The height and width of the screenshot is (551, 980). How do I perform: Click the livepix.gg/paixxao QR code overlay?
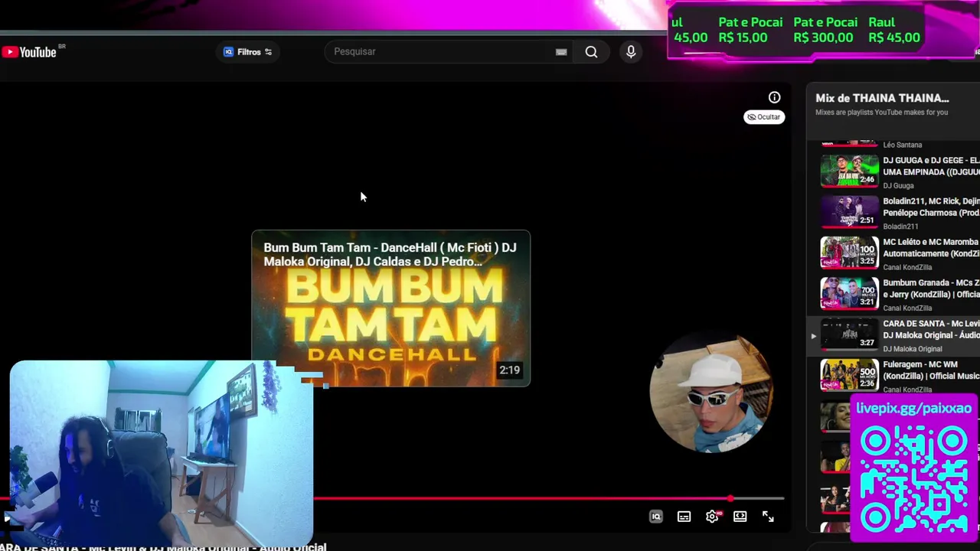tap(914, 468)
